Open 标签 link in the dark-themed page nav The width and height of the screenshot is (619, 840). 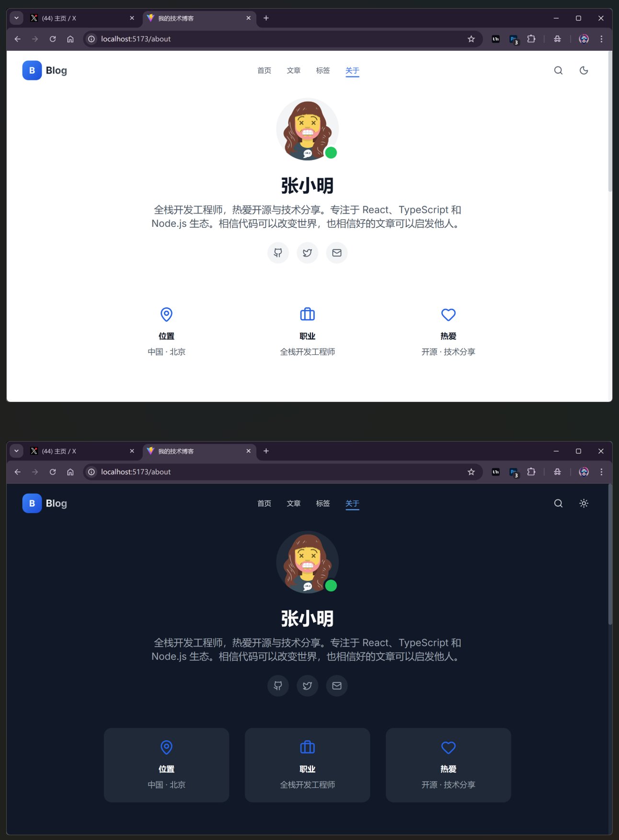tap(323, 503)
